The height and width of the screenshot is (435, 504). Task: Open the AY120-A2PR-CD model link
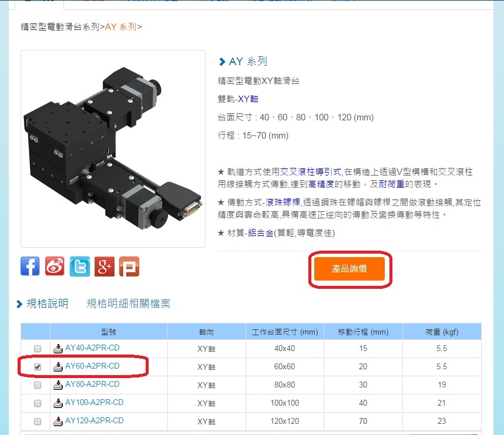click(x=94, y=420)
